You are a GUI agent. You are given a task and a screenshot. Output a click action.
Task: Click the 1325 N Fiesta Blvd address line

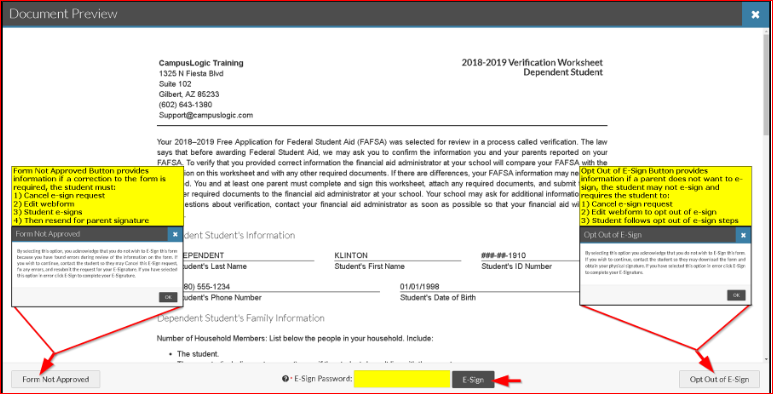pyautogui.click(x=191, y=73)
